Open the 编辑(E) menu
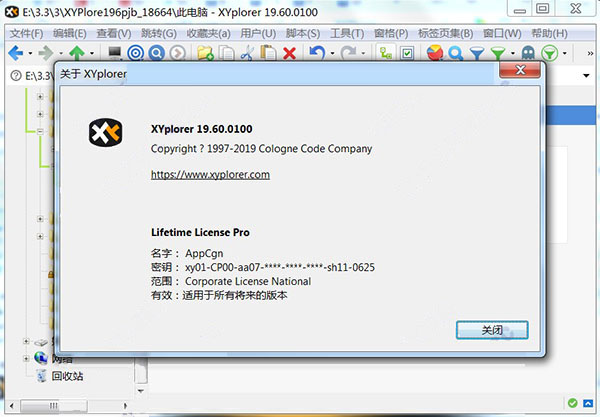Screen dimensions: 600x417 pyautogui.click(x=70, y=33)
